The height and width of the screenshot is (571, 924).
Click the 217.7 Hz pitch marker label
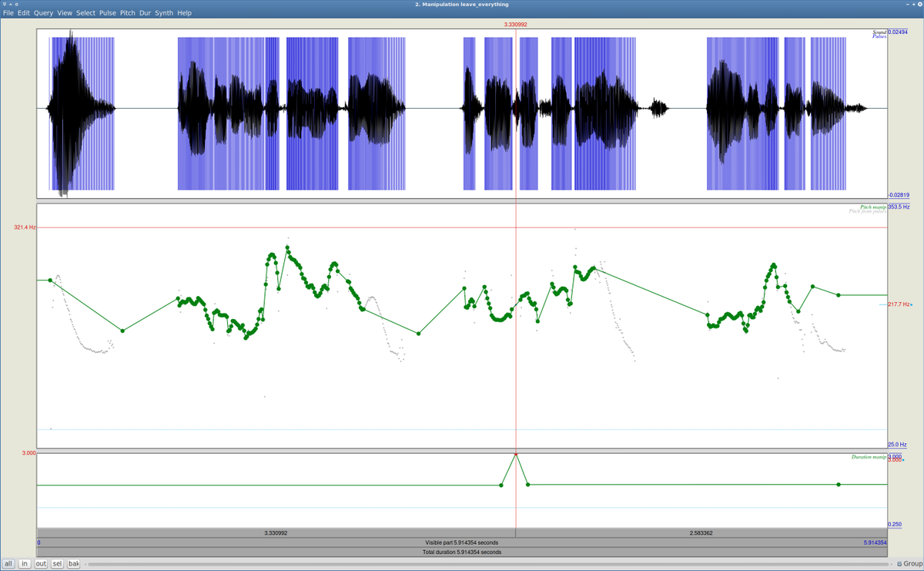click(x=899, y=304)
